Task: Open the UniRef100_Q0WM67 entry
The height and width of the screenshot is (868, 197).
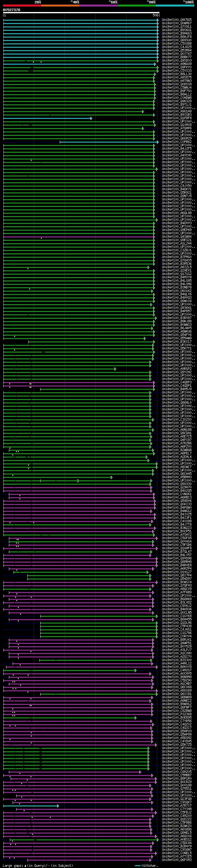Action: point(176,23)
